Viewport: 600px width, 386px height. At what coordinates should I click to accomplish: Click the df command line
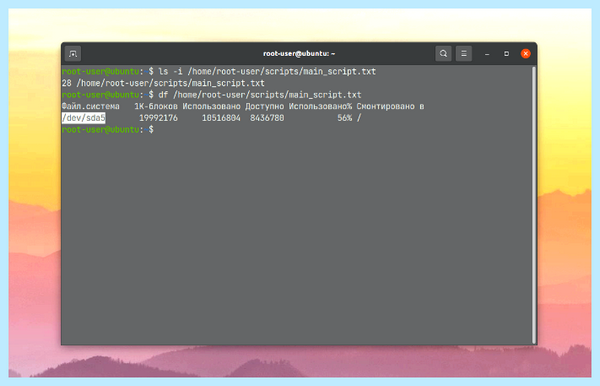[x=212, y=95]
